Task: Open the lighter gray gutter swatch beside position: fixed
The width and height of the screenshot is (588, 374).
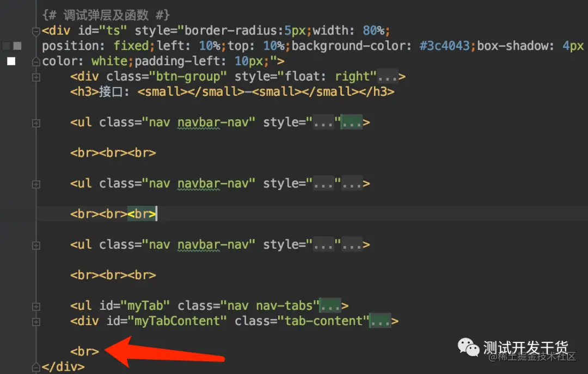Action: pyautogui.click(x=17, y=46)
